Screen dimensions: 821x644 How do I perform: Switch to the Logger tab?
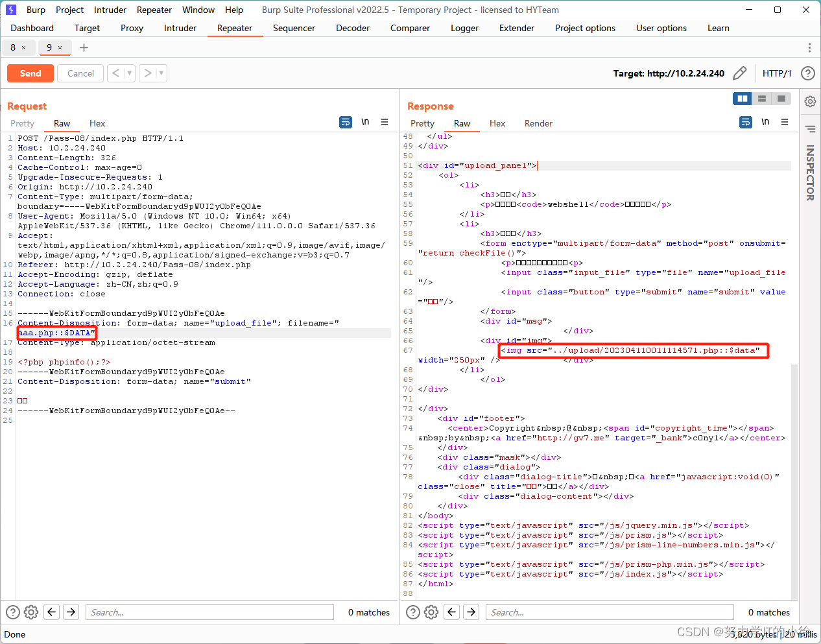[464, 28]
